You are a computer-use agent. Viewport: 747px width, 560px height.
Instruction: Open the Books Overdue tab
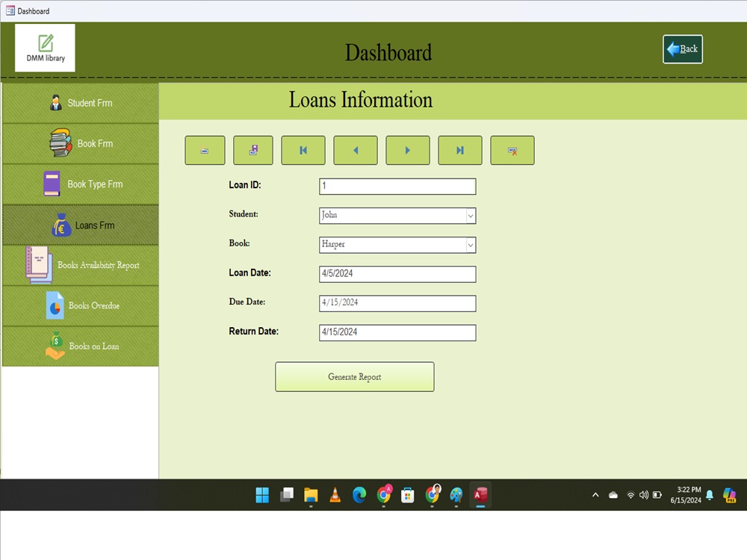tap(81, 305)
